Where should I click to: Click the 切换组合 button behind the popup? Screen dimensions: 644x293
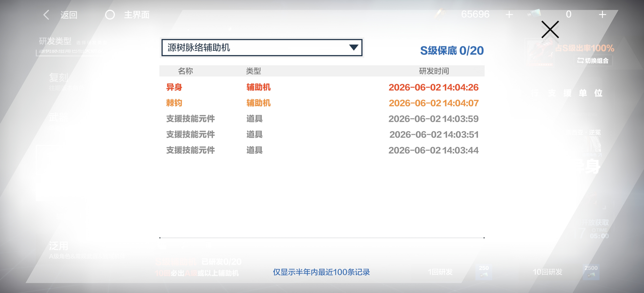593,61
